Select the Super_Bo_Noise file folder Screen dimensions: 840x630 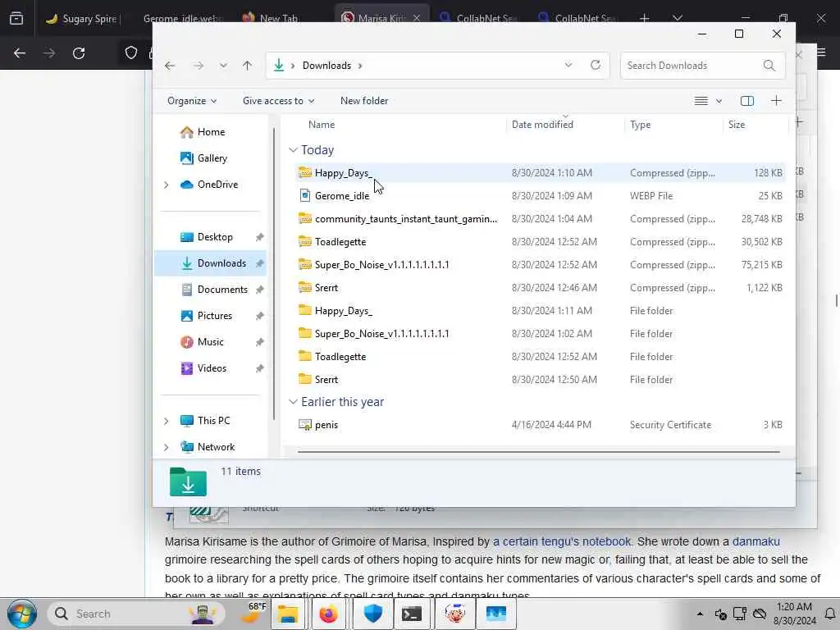tap(540, 334)
